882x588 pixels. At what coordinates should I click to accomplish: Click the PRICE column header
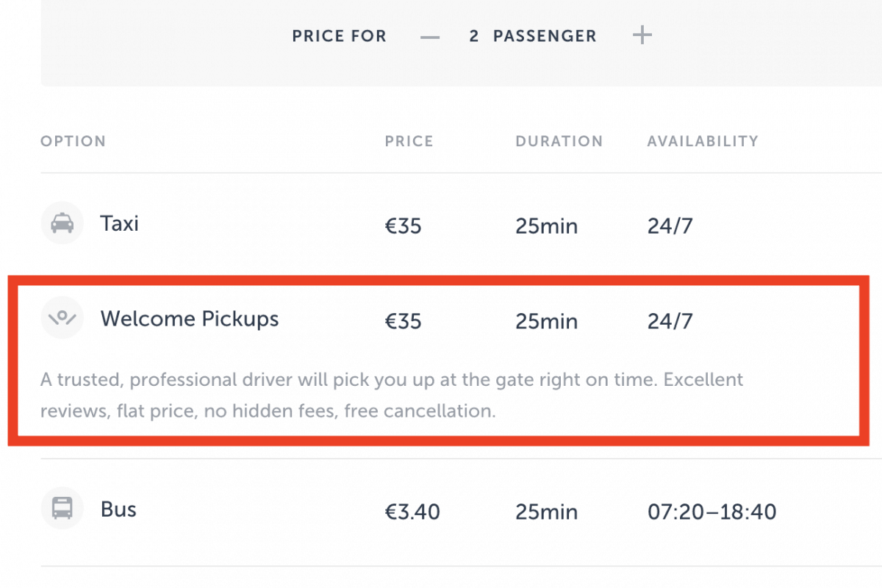point(409,141)
